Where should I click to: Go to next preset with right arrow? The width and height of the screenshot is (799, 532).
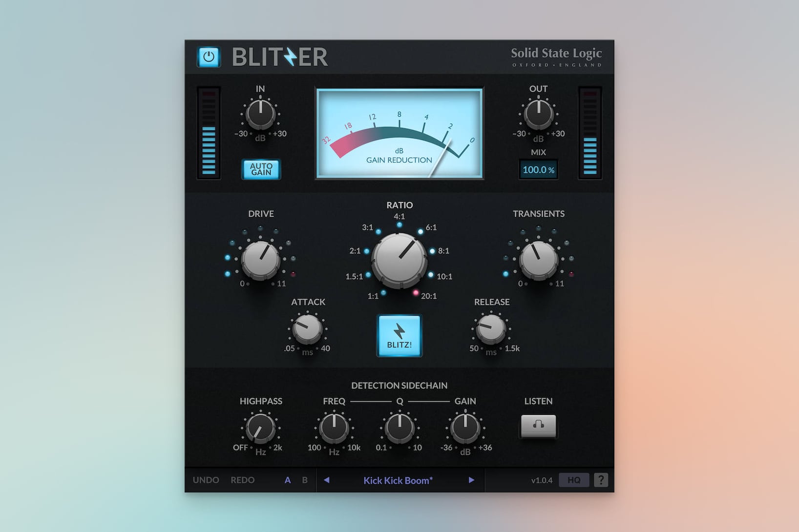[471, 480]
